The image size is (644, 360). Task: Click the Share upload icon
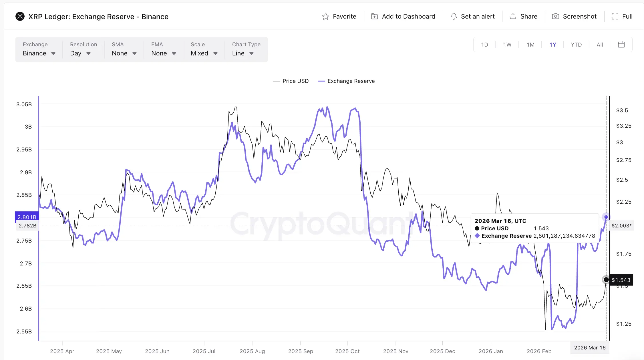[513, 17]
